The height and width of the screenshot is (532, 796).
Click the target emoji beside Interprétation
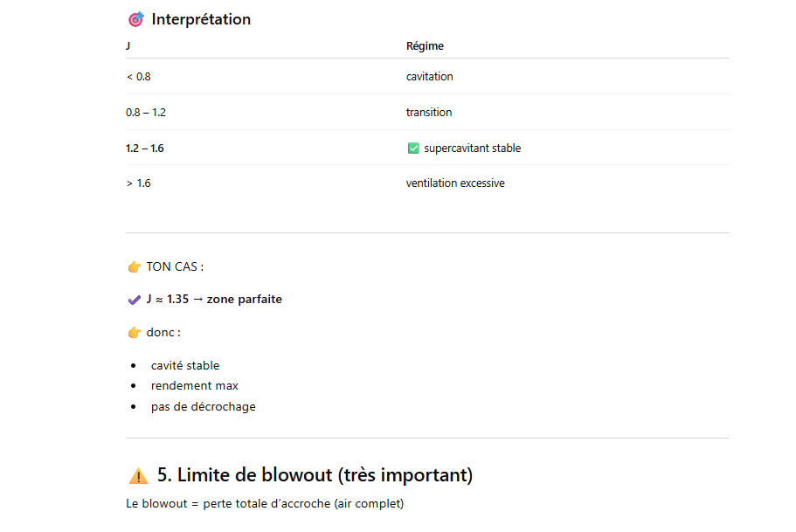135,19
